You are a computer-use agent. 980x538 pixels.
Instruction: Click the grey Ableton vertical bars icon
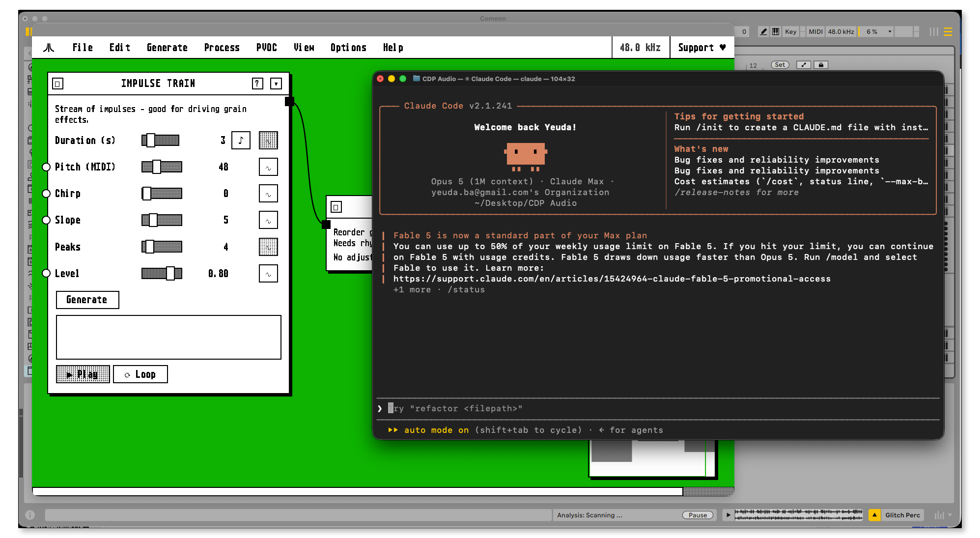(934, 31)
